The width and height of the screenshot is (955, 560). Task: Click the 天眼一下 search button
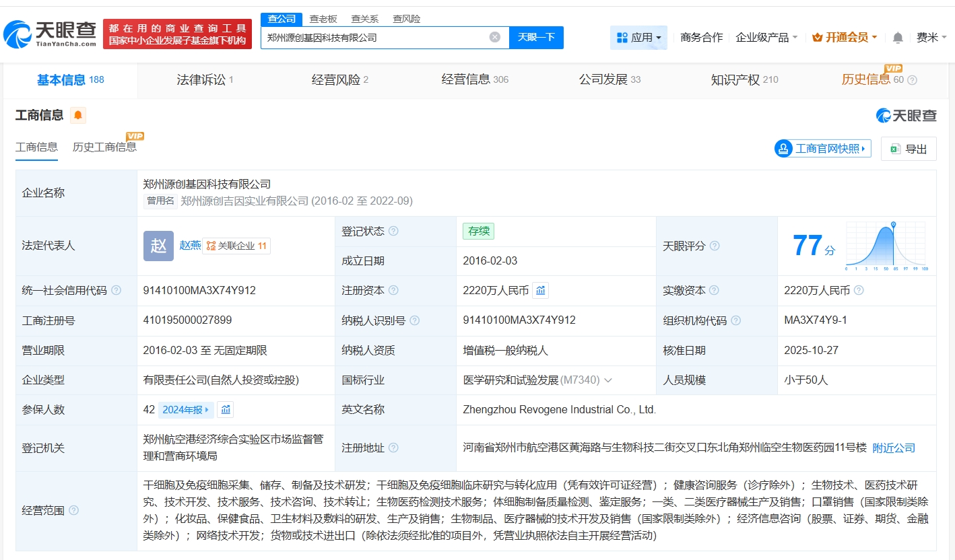pos(536,37)
